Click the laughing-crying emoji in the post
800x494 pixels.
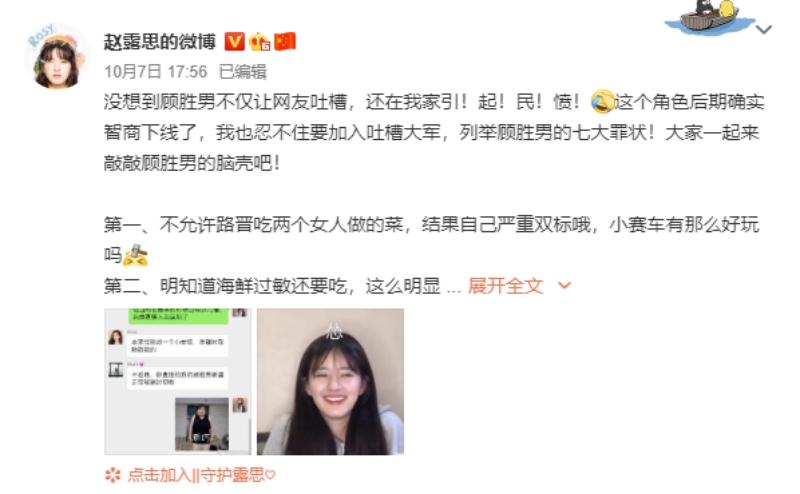(x=603, y=102)
